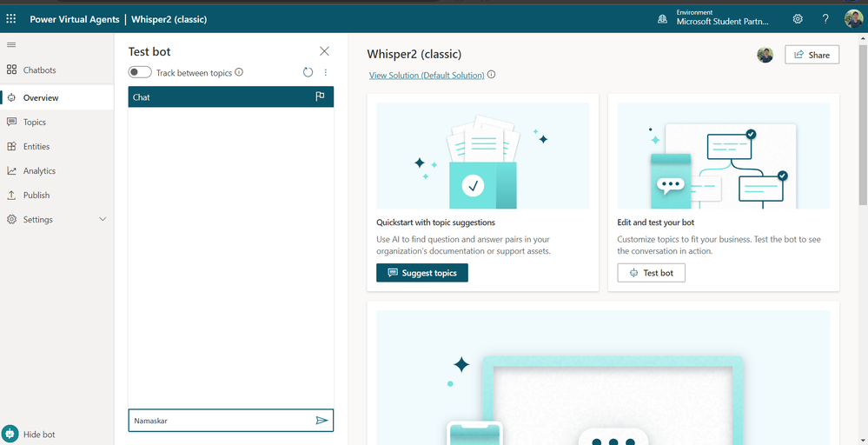Click 'Edit and test your bot' heading
The image size is (868, 445).
coord(655,222)
